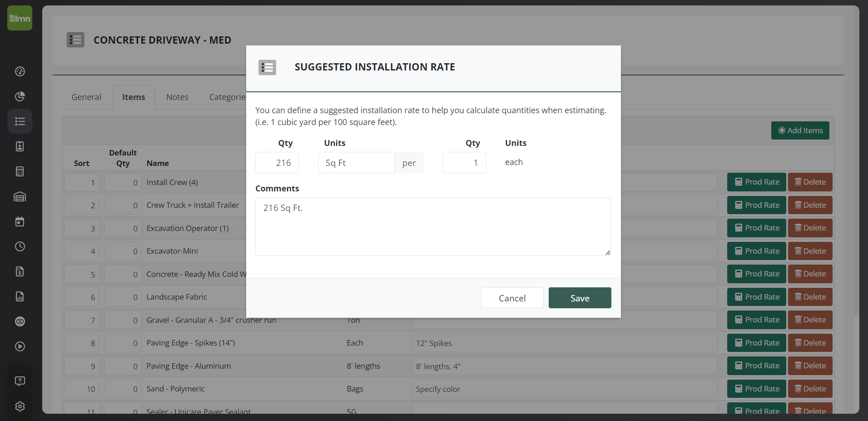Edit sort field for Sand Polymeric row

coord(82,389)
